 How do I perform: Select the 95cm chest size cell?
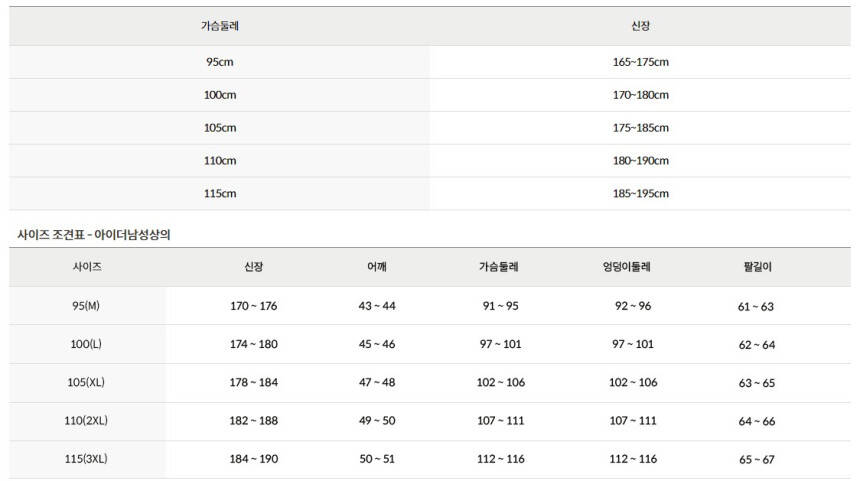220,62
